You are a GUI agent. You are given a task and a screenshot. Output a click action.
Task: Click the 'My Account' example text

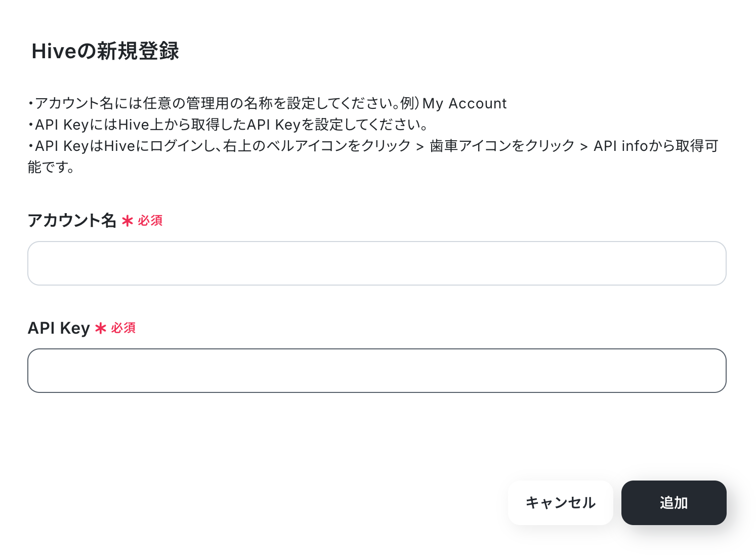coord(465,103)
